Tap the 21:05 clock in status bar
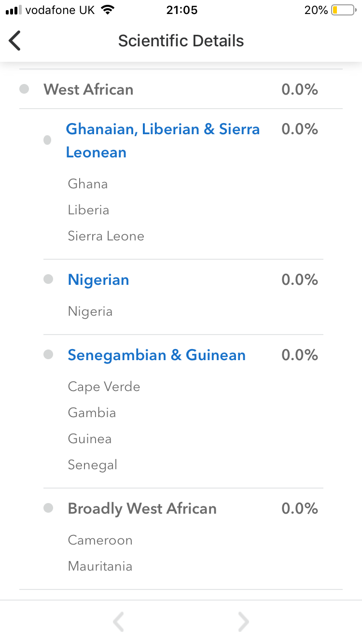Viewport: 362px width, 644px height. point(181,10)
